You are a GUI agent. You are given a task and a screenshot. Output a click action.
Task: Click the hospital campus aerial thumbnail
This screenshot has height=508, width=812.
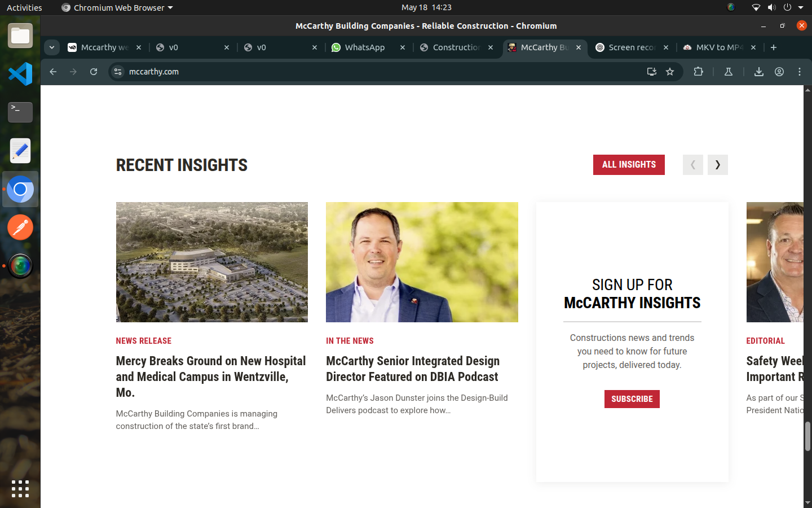click(x=212, y=262)
